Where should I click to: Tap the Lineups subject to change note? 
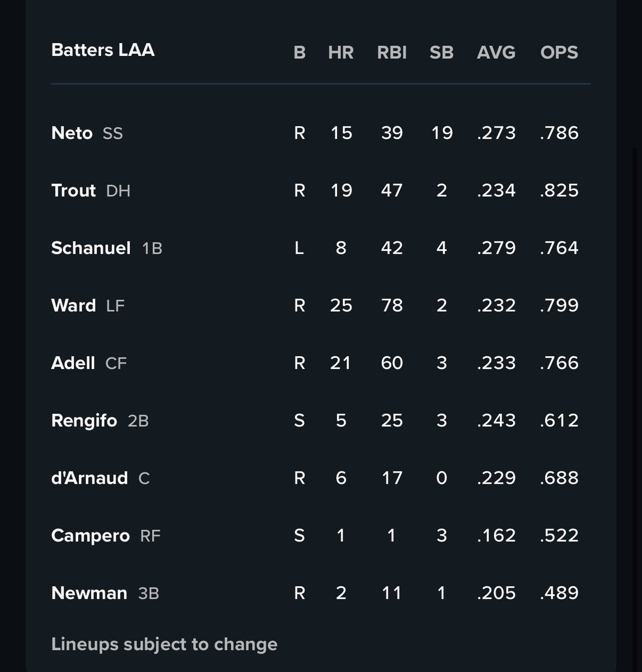(x=165, y=644)
